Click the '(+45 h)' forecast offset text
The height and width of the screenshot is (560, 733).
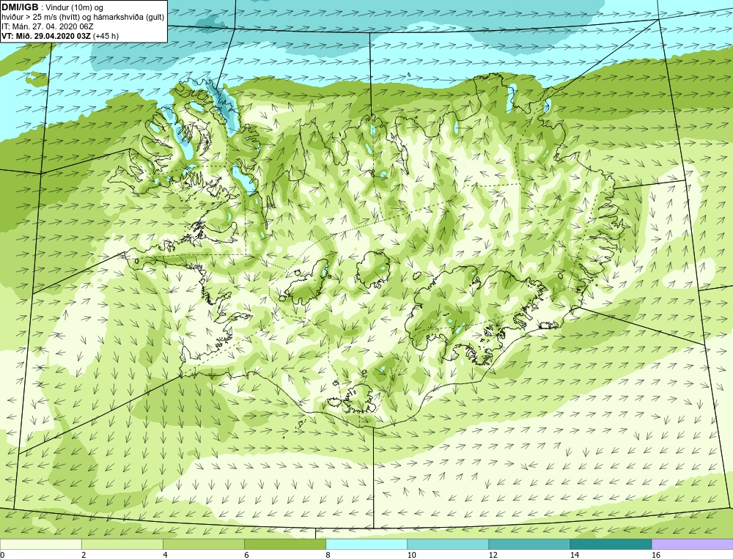coord(106,36)
